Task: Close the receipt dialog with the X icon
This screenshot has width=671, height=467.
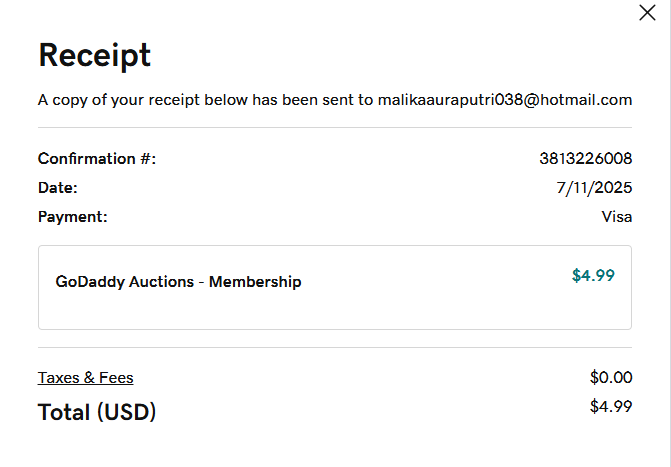Action: coord(647,13)
